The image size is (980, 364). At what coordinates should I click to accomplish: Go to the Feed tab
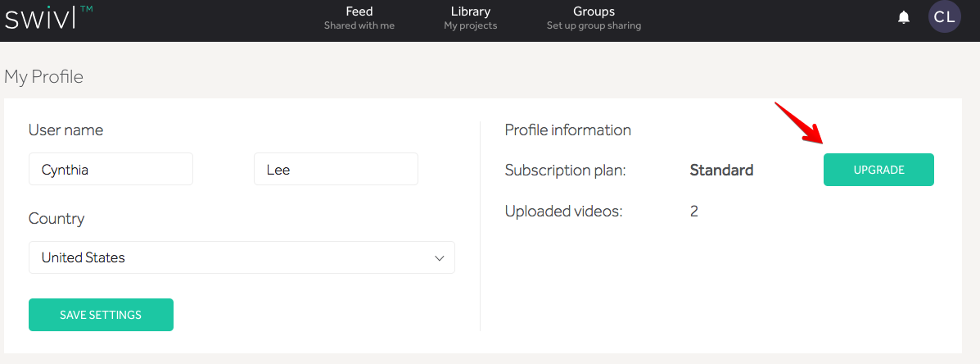click(359, 17)
